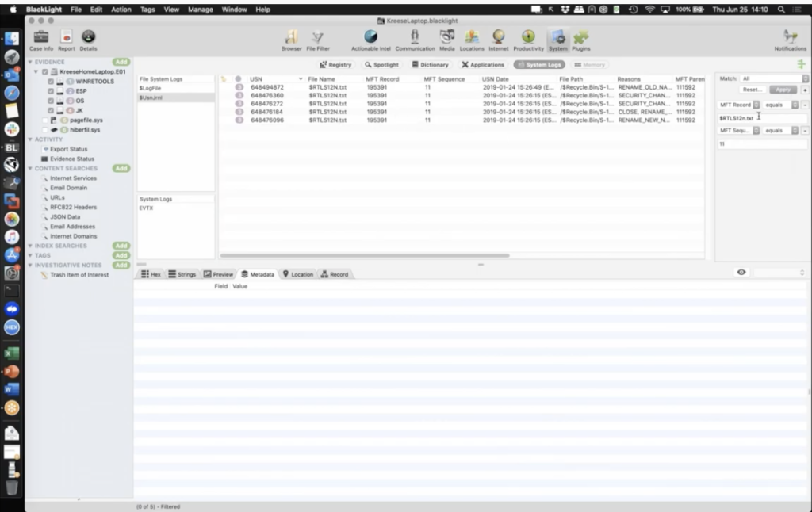Open the Productivity view
This screenshot has width=812, height=512.
click(528, 40)
